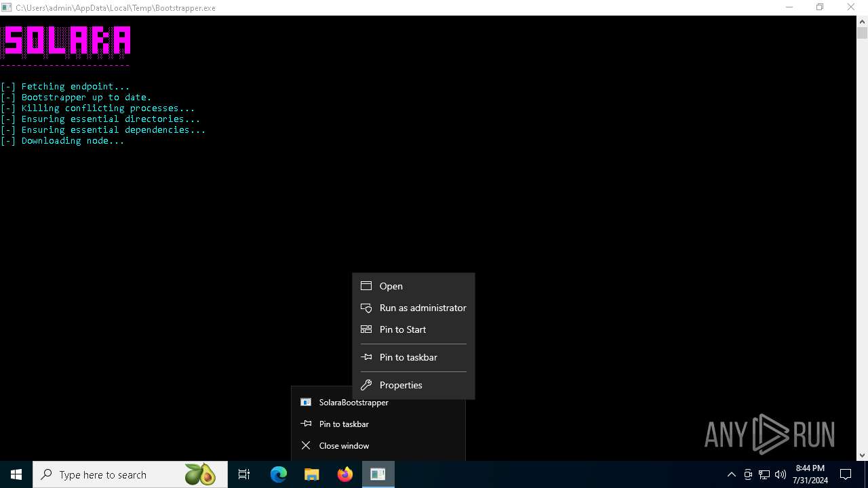Choose Run as administrator

click(413, 308)
